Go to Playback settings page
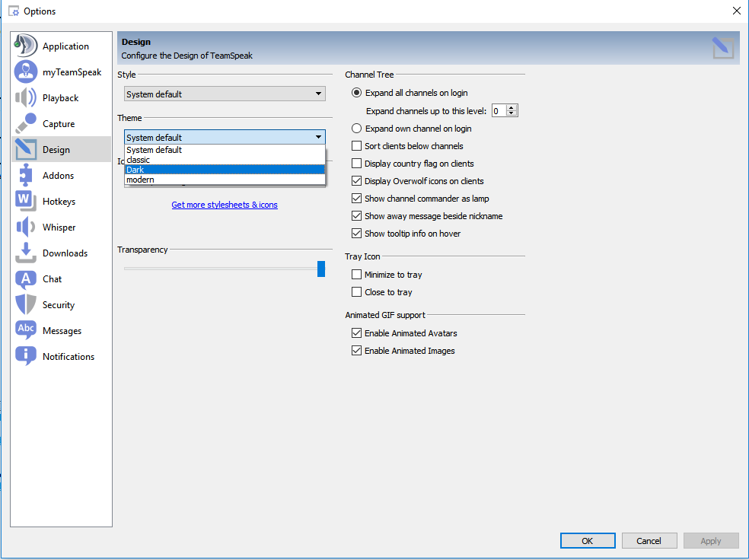 tap(60, 98)
